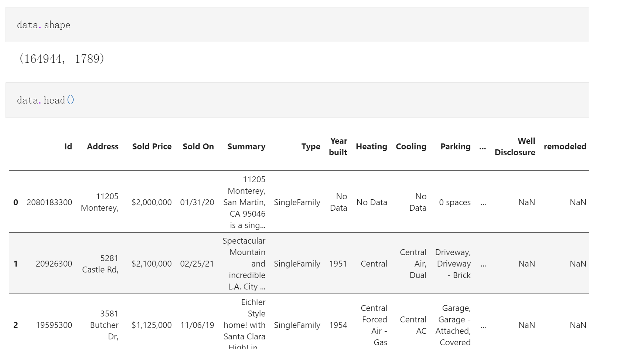Viewport: 644px width, 349px height.
Task: Click the Id value 2080183300
Action: [x=50, y=203]
